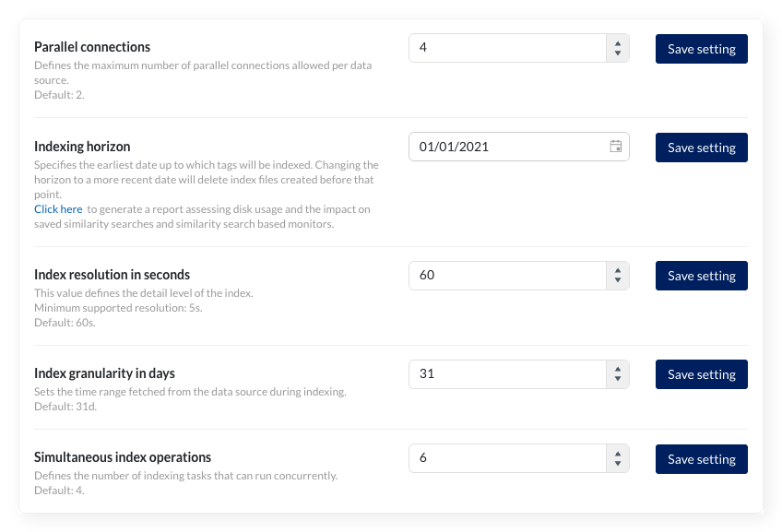Decrement Index resolution using the down arrow
This screenshot has height=532, width=782.
tap(617, 280)
